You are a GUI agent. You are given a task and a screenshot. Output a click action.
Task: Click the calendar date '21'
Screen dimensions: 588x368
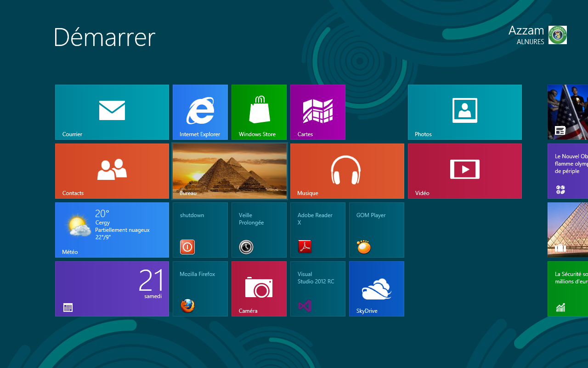(x=151, y=280)
